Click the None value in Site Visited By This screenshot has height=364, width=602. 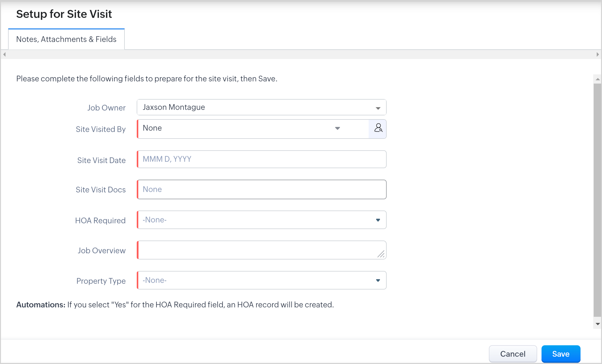[x=152, y=128]
